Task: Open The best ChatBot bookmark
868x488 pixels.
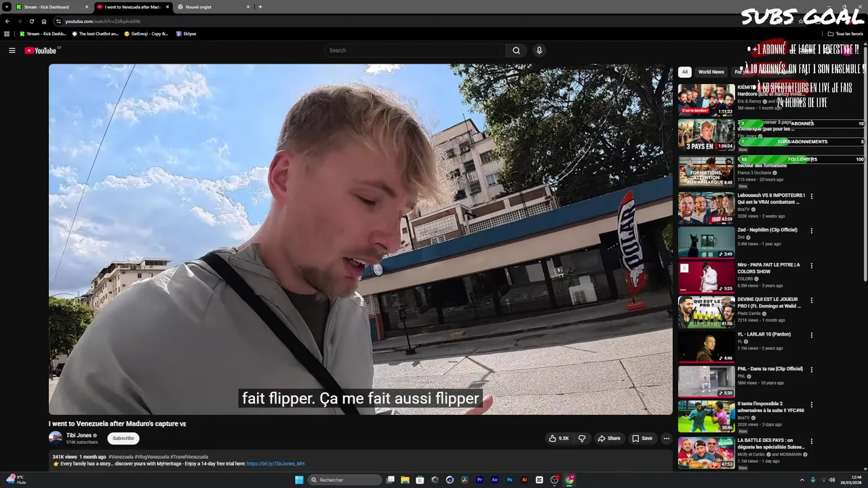Action: 95,33
